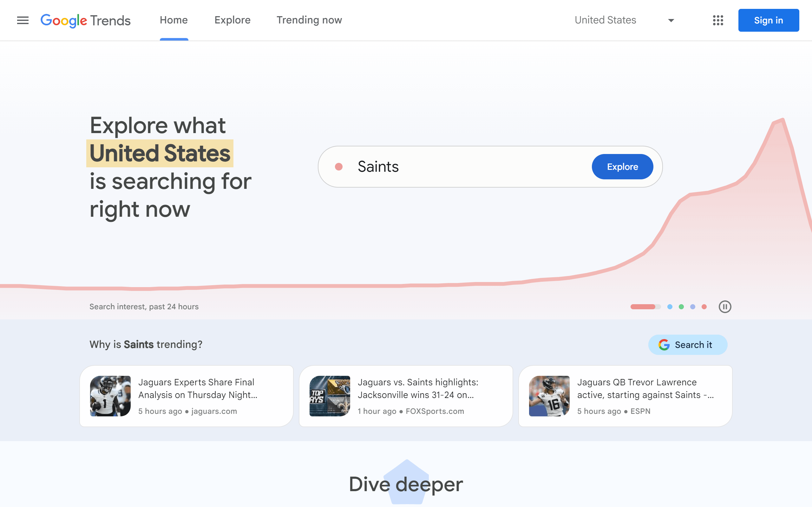Go to the Trending now tab
This screenshot has height=507, width=812.
click(x=309, y=20)
